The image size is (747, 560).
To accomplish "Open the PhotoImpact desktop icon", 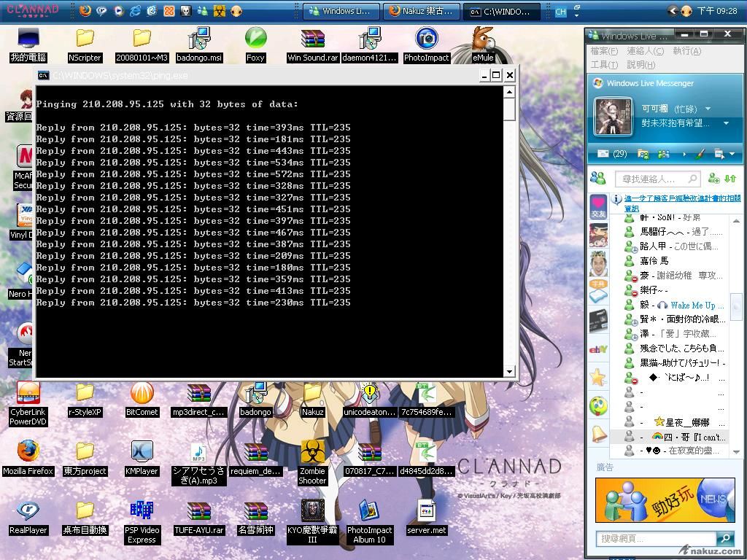I will 426,44.
